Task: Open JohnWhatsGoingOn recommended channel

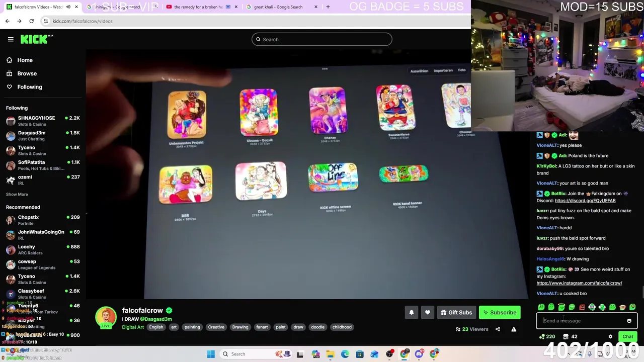Action: coord(43,234)
